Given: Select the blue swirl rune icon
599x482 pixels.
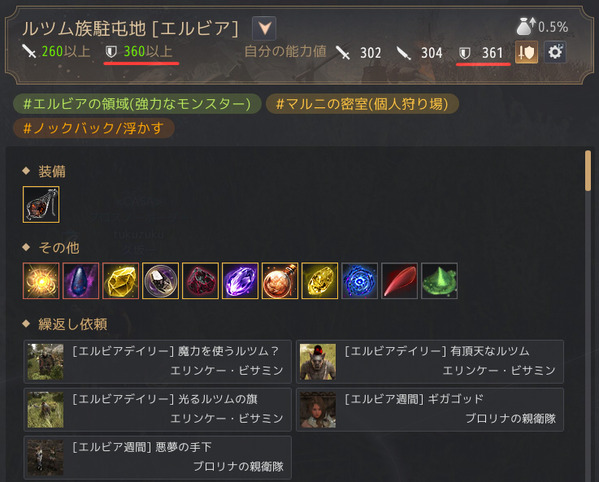Looking at the screenshot, I should (359, 281).
